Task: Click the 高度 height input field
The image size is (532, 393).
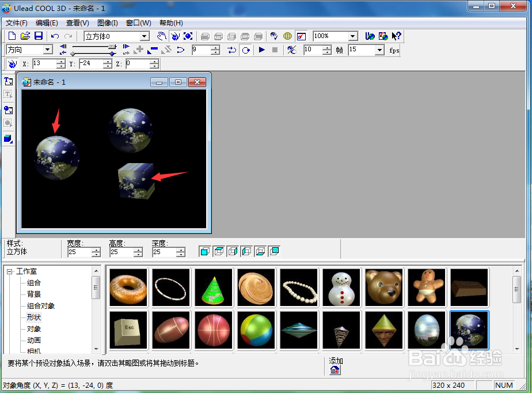Action: pos(122,252)
